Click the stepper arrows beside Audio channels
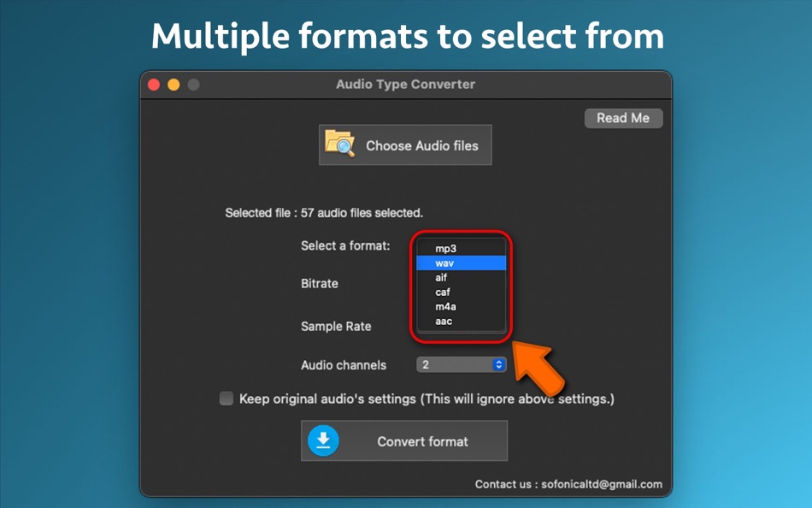The width and height of the screenshot is (812, 508). coord(498,364)
